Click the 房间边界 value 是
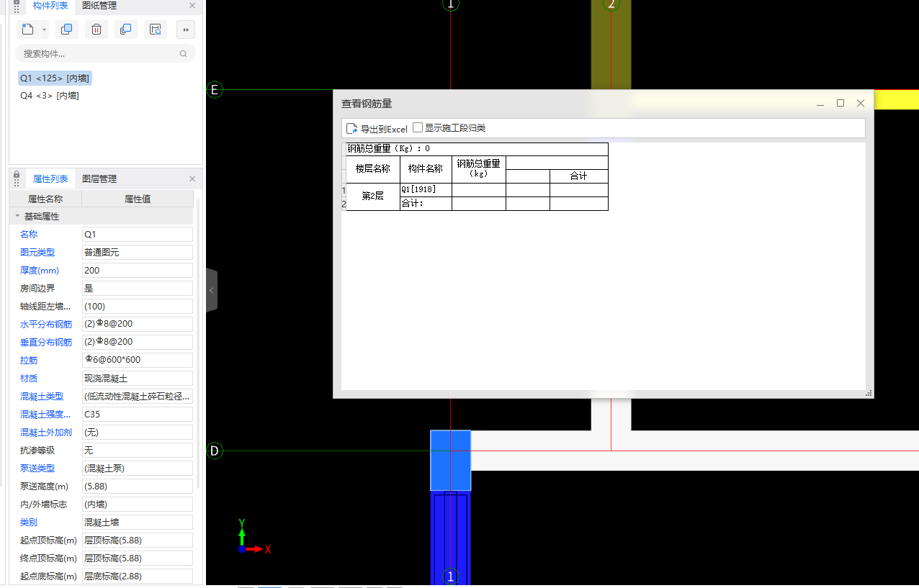The image size is (919, 588). pyautogui.click(x=138, y=288)
